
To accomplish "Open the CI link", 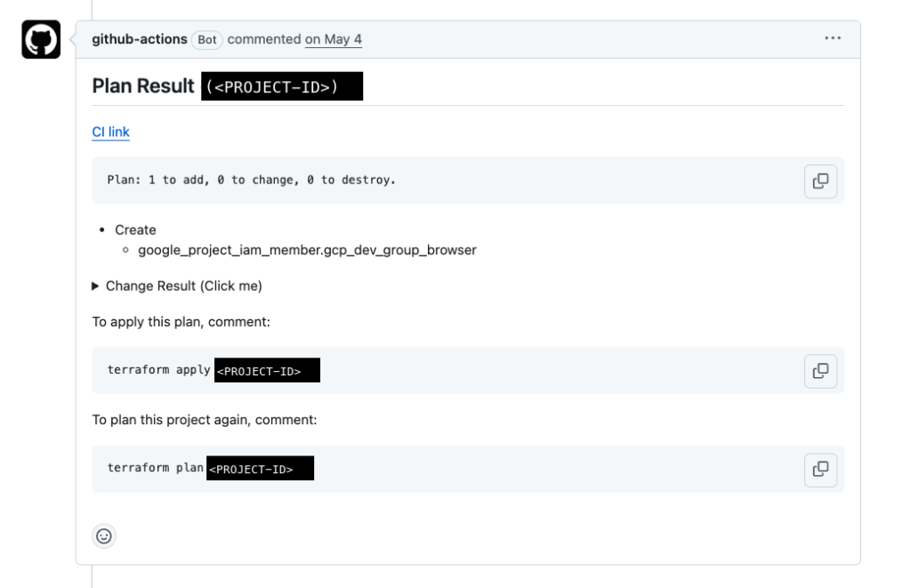I will point(110,132).
